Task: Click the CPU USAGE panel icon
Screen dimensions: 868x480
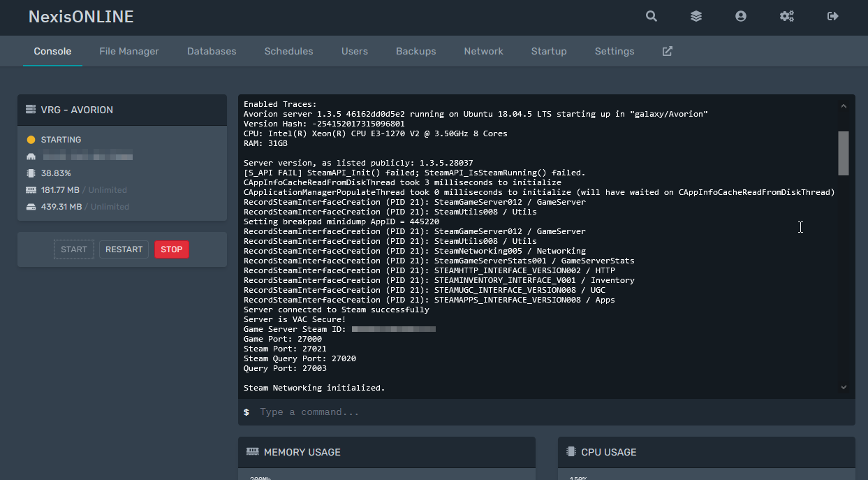Action: tap(571, 452)
